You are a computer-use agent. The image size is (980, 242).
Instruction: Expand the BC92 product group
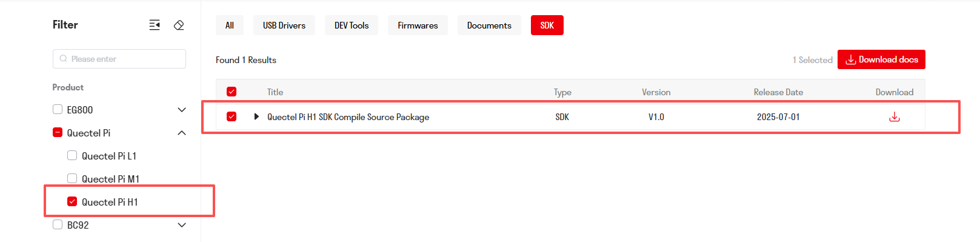click(182, 225)
